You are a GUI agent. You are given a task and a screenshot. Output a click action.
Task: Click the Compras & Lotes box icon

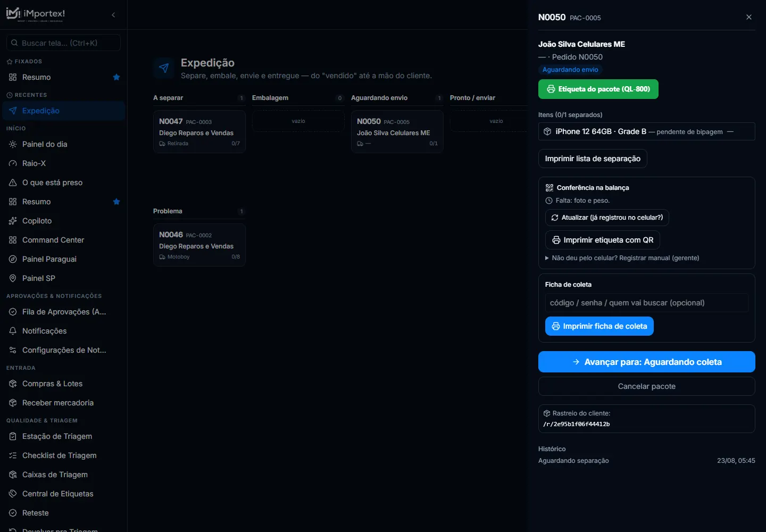(13, 384)
